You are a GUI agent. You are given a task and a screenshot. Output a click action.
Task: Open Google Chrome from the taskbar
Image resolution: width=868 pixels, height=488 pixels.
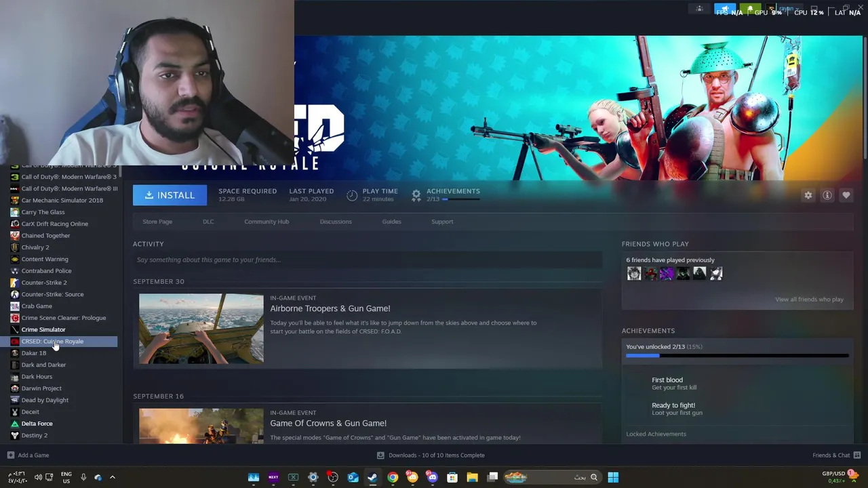click(x=393, y=477)
